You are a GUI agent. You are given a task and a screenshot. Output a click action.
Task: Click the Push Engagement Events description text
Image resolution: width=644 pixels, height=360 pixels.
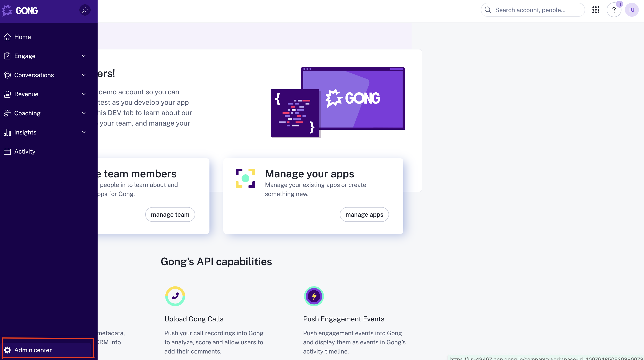coord(354,342)
